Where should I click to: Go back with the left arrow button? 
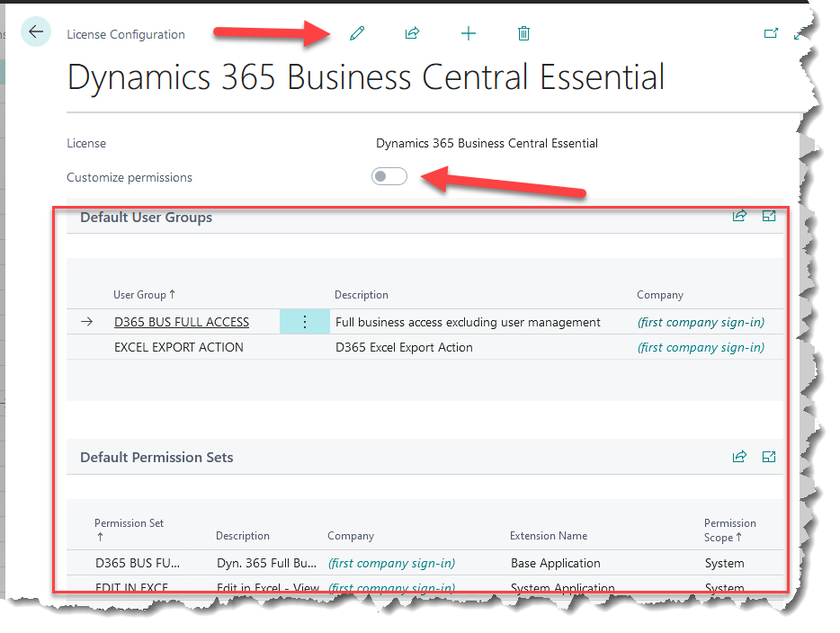tap(36, 32)
